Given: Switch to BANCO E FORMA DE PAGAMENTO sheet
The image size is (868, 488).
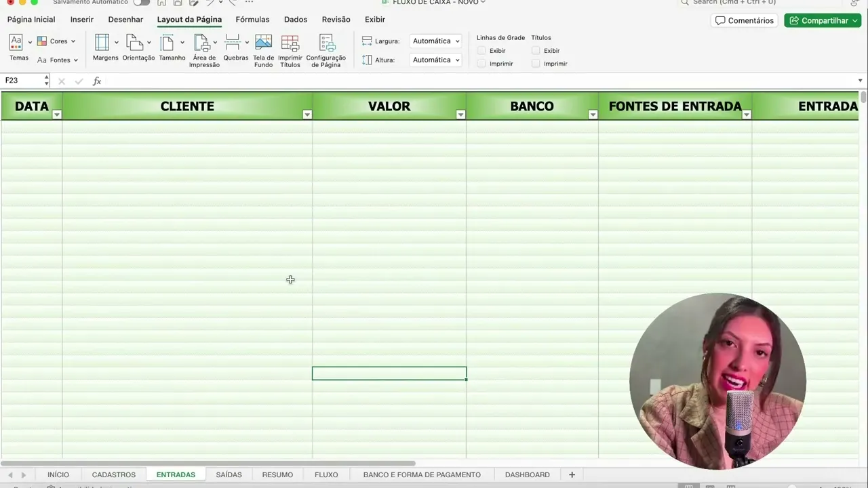Looking at the screenshot, I should point(422,474).
